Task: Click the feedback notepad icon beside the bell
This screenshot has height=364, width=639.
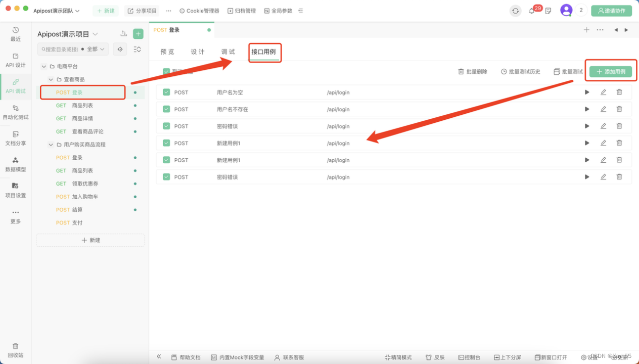Action: tap(548, 11)
